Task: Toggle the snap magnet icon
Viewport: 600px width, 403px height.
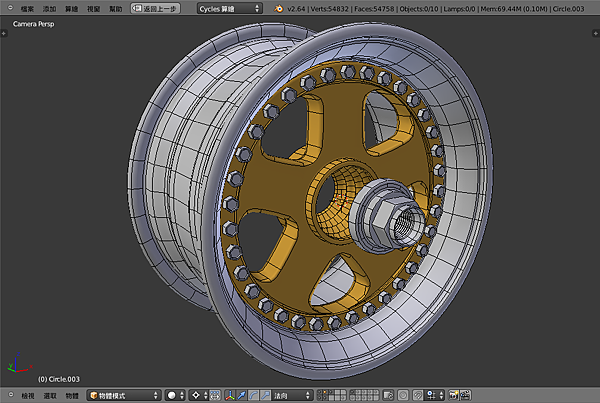Action: coord(418,395)
